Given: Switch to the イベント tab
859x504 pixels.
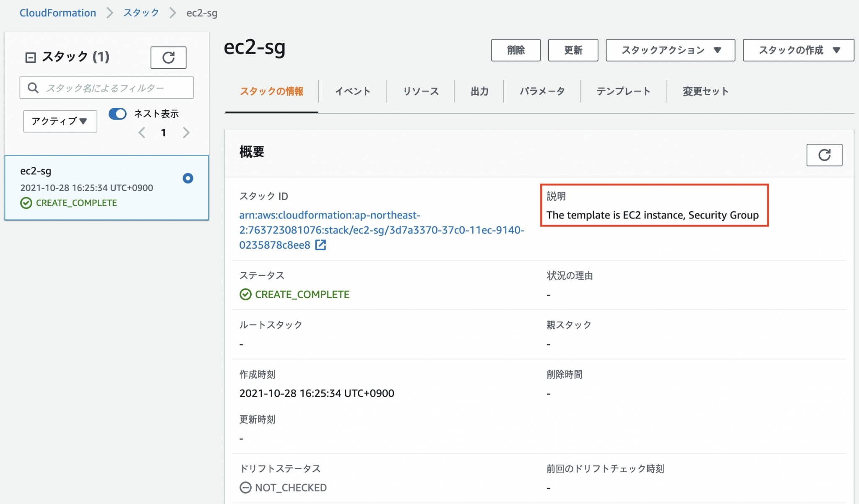Looking at the screenshot, I should coord(353,91).
